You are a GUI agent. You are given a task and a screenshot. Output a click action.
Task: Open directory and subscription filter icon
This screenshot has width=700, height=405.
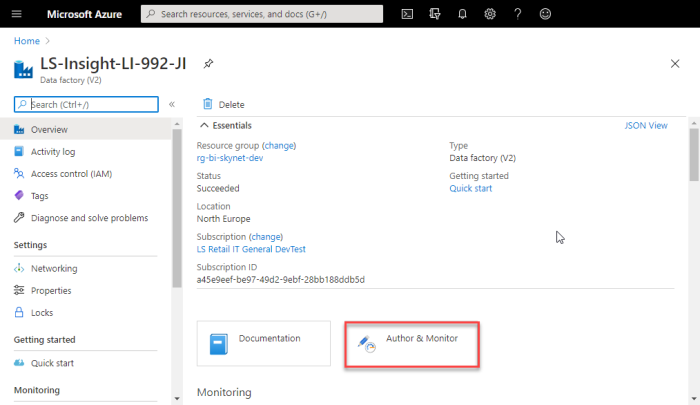click(435, 14)
